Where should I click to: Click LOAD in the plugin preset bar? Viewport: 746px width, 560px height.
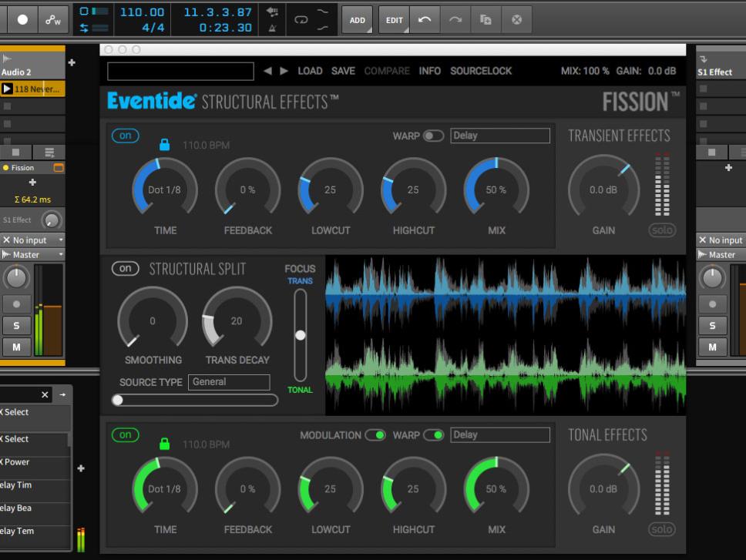click(310, 71)
